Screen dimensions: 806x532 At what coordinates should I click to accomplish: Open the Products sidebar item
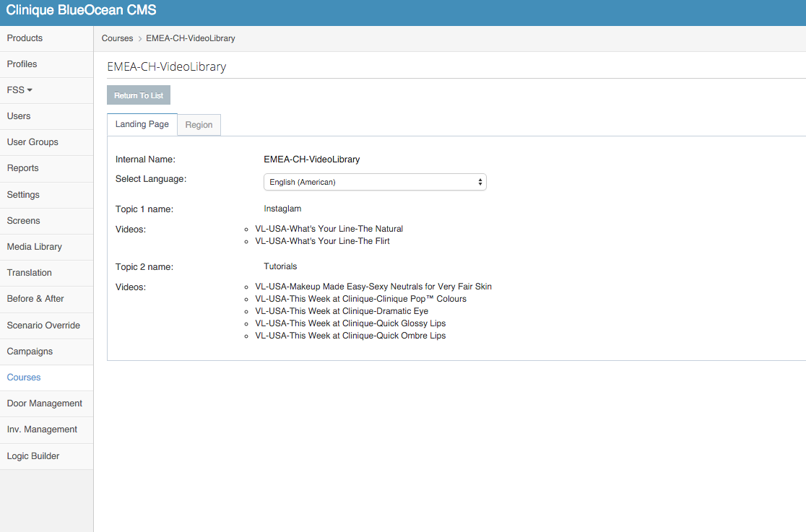(x=46, y=38)
